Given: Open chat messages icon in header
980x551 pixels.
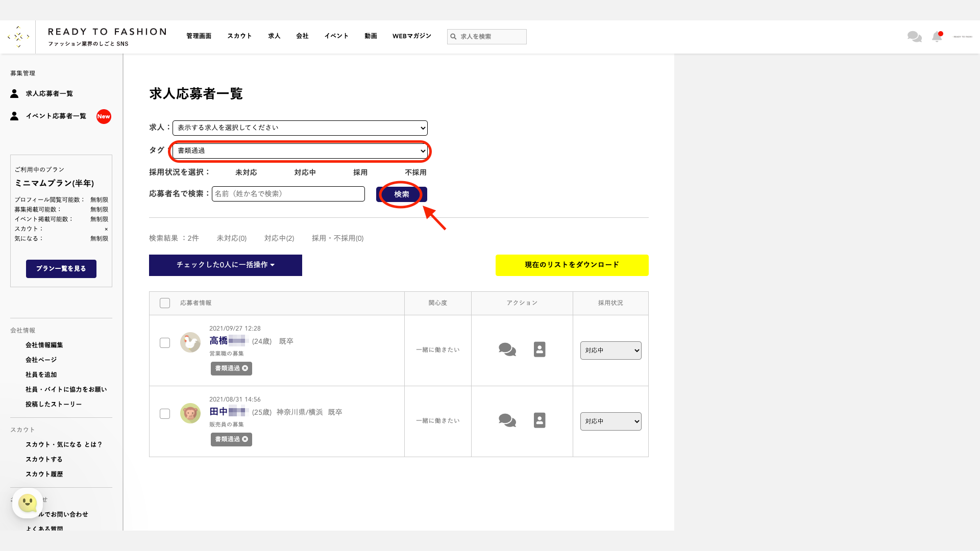Looking at the screenshot, I should point(914,37).
